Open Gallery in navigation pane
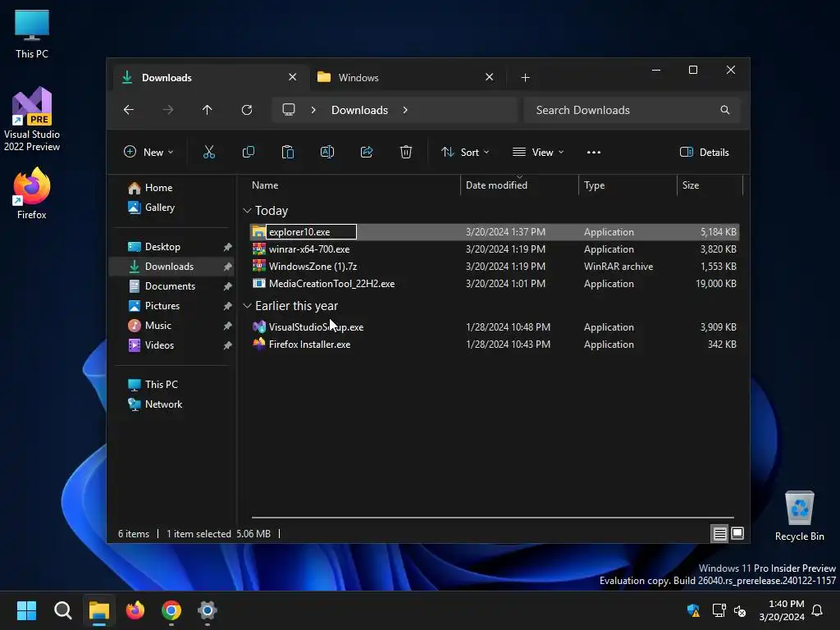Viewport: 840px width, 630px height. tap(151, 208)
